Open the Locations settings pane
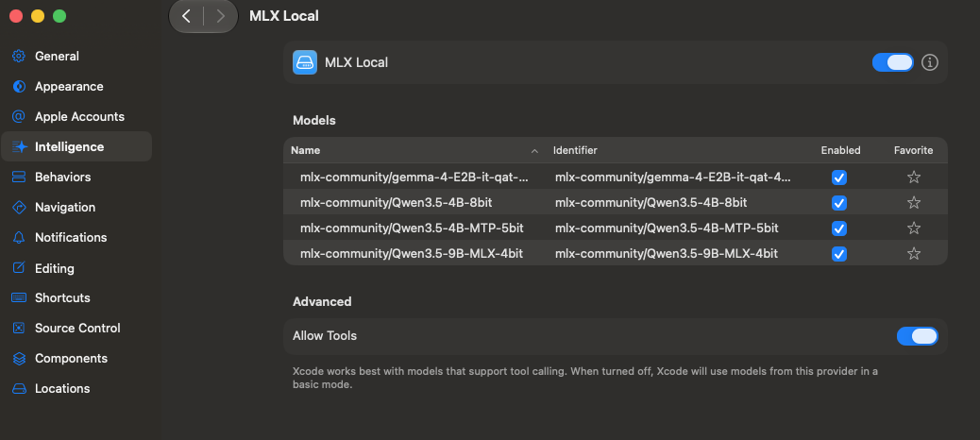Screen dimensions: 980x440 76,389
